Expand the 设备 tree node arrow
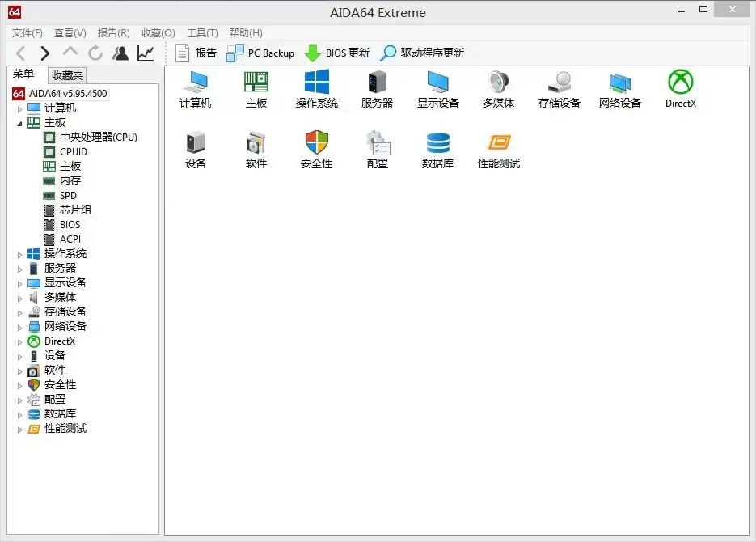 click(19, 357)
